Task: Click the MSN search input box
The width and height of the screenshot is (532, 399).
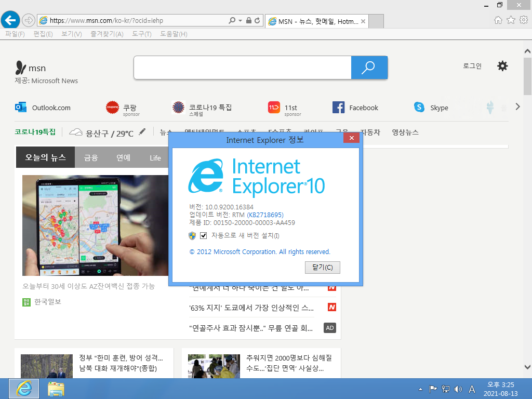Action: click(243, 68)
